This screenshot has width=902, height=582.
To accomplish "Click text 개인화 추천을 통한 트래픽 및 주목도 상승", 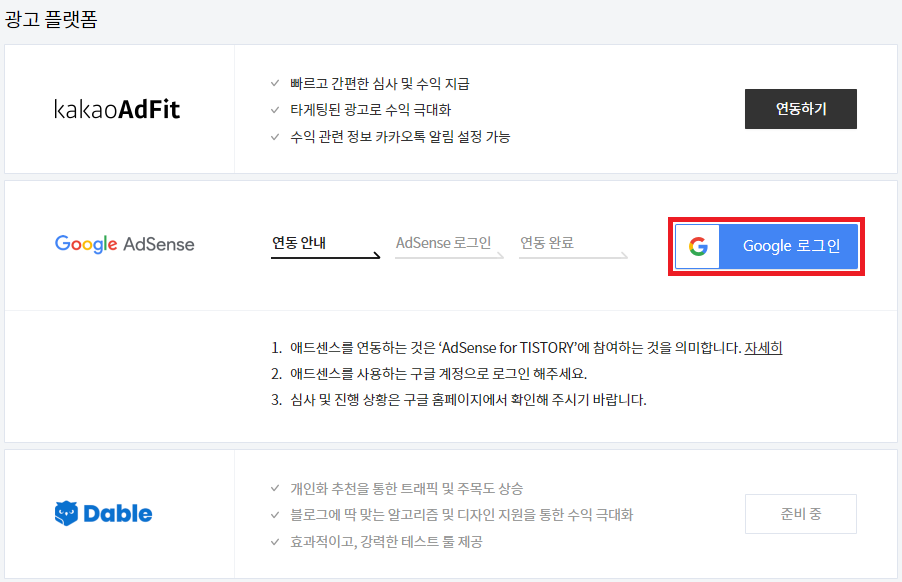I will pyautogui.click(x=407, y=489).
